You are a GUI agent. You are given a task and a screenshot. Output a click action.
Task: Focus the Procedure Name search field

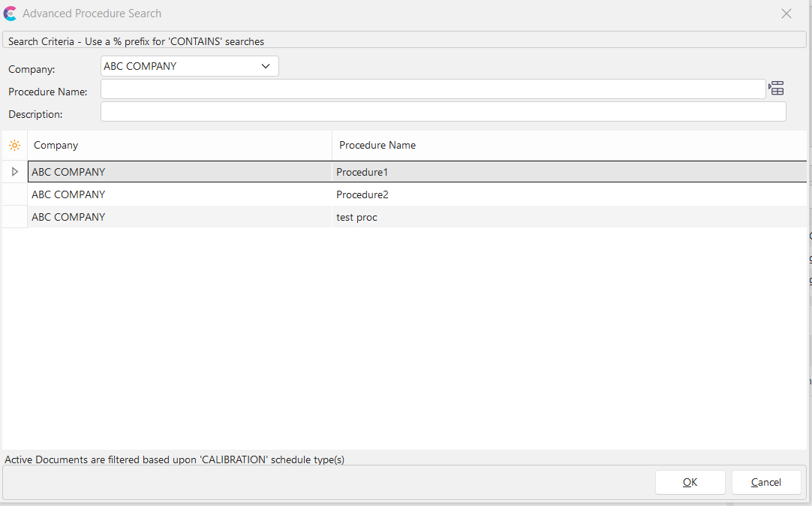coord(432,89)
